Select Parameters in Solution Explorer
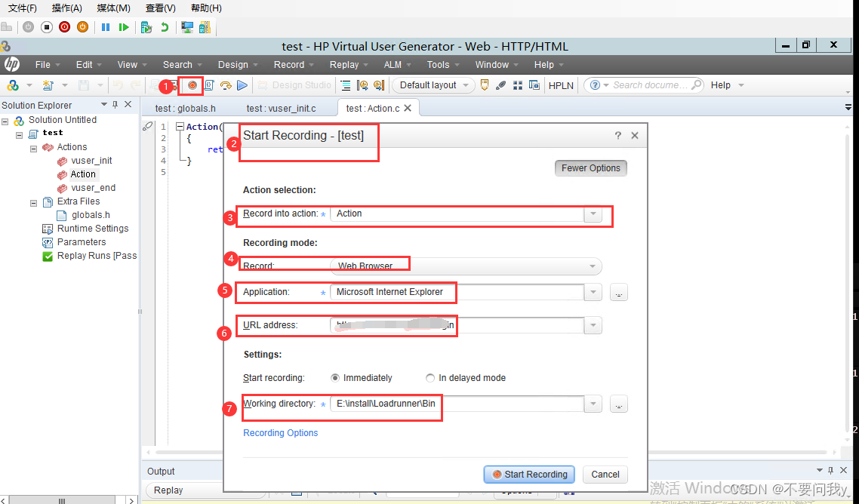The image size is (859, 504). tap(82, 242)
